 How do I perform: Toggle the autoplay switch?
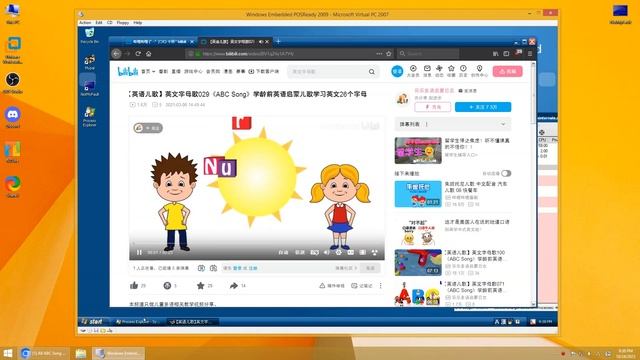click(x=506, y=173)
